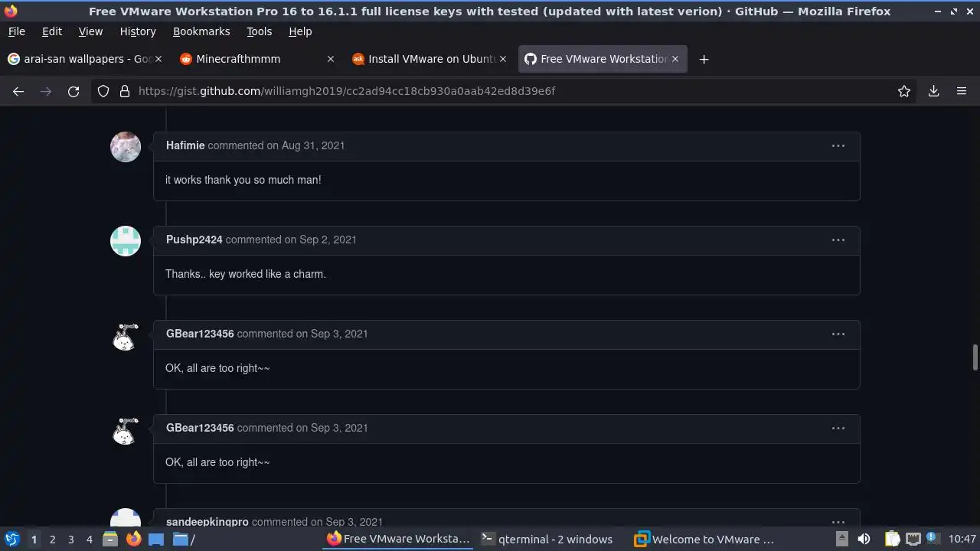Open the Firefox hamburger application menu

click(962, 91)
